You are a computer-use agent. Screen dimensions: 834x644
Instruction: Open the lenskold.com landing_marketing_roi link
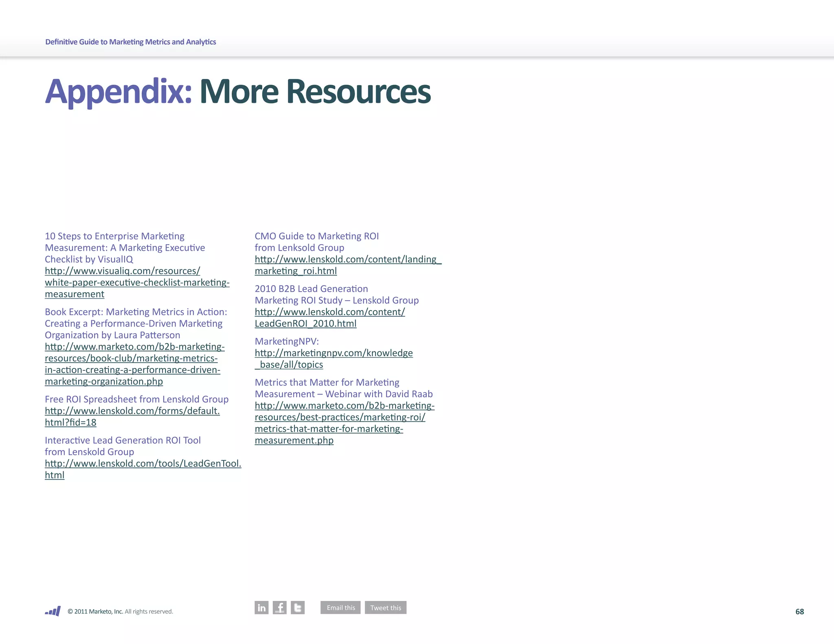tap(348, 259)
